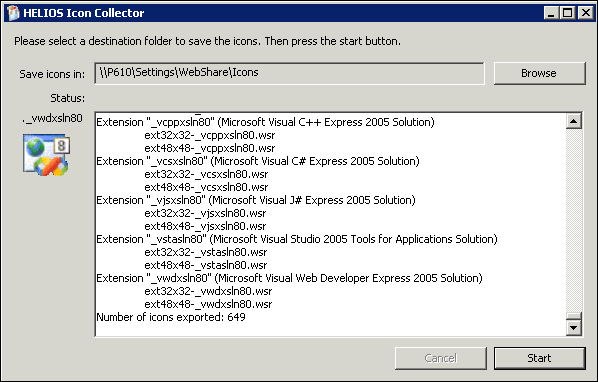
Task: Select log entry ext32x32-_vwdxsln80.wsr
Action: click(208, 291)
